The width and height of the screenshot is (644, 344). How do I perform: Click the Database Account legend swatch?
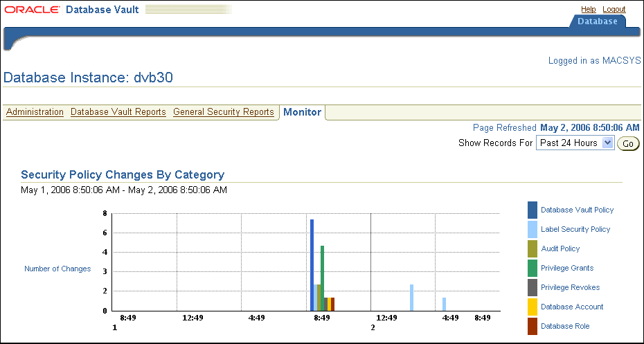click(532, 307)
